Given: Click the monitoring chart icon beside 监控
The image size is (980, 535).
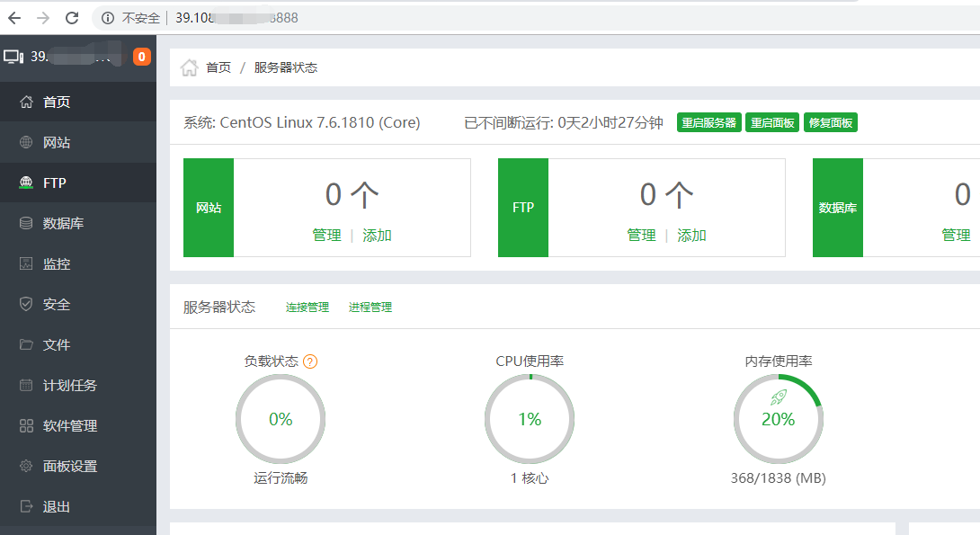Looking at the screenshot, I should [26, 263].
